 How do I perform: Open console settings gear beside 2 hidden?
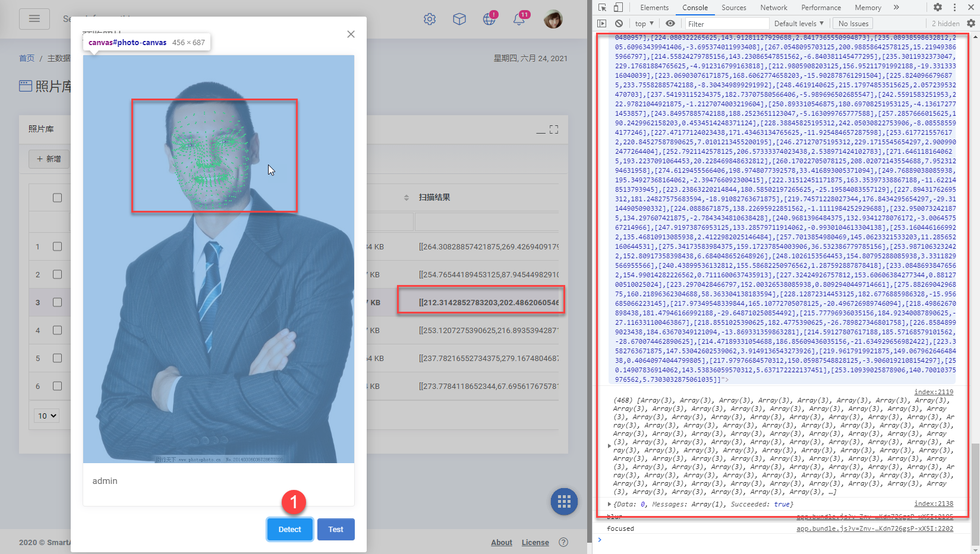click(x=971, y=23)
